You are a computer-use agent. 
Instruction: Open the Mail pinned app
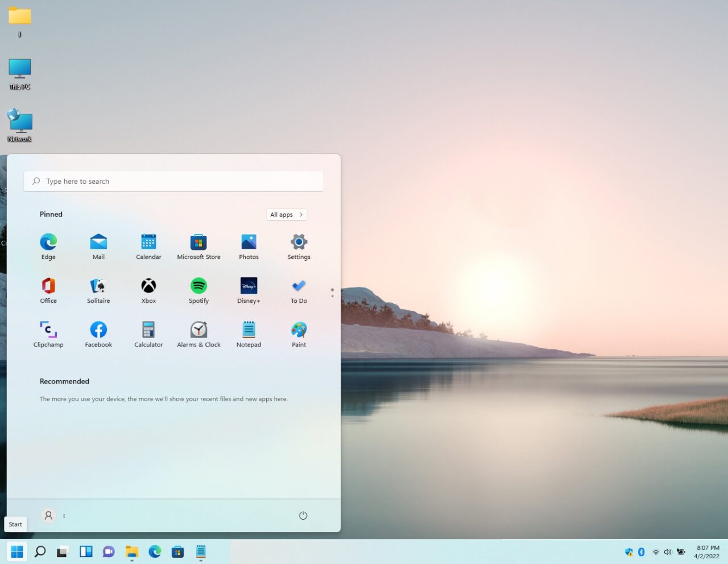point(98,246)
